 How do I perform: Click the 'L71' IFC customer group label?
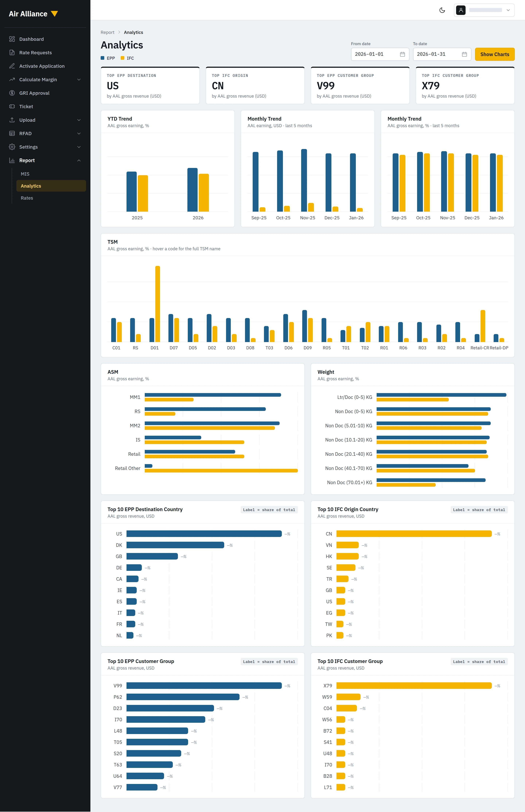[x=328, y=787]
